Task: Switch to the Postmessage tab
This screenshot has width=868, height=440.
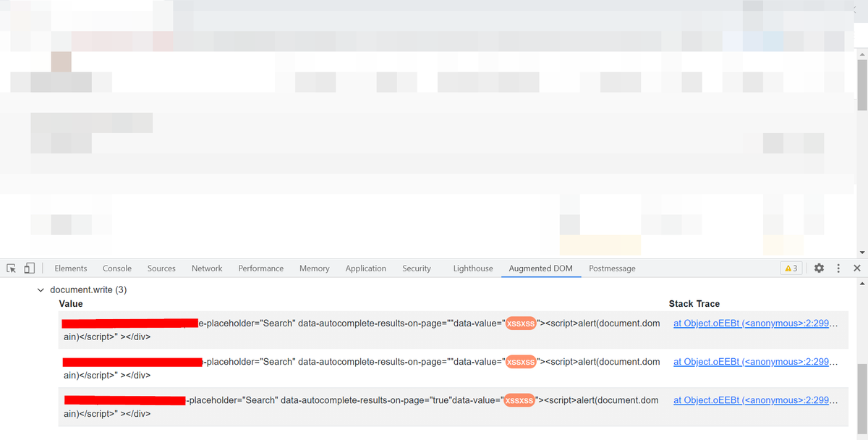Action: pos(612,268)
